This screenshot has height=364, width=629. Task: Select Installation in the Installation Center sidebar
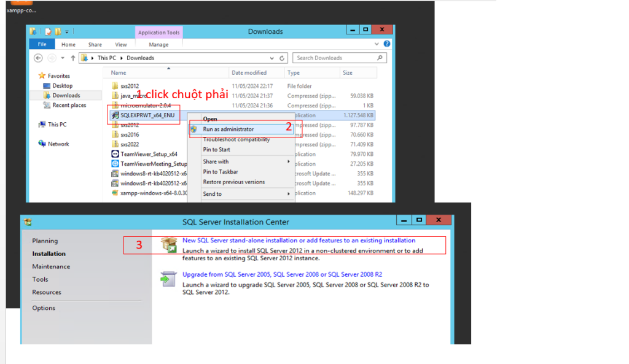[x=49, y=254]
